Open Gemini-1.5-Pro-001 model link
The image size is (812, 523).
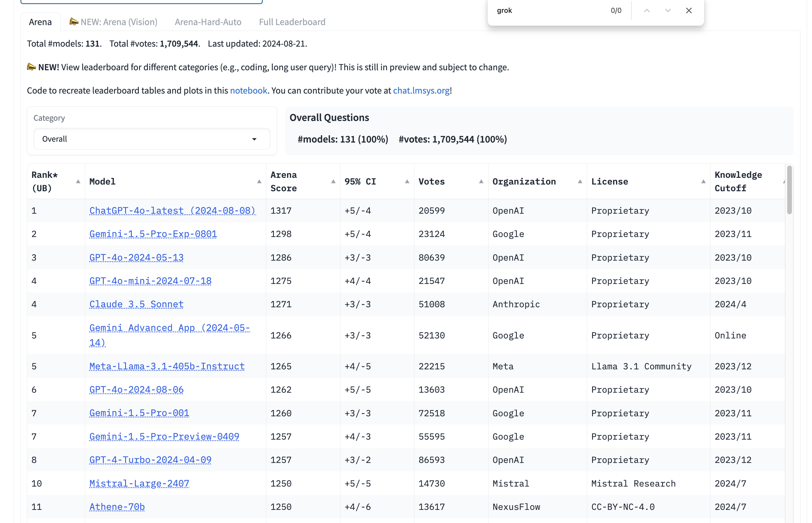pos(139,413)
